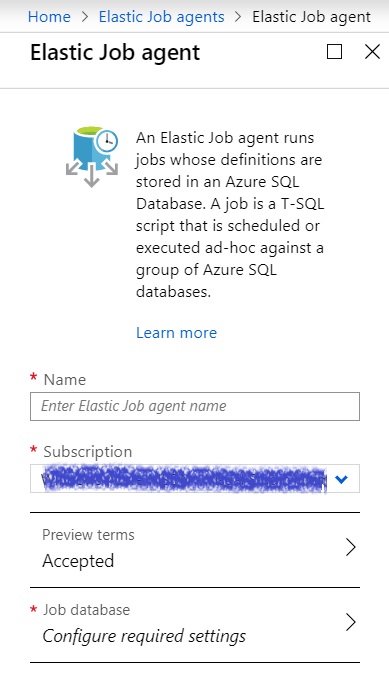Close the Elastic Job agent blade

pyautogui.click(x=372, y=52)
